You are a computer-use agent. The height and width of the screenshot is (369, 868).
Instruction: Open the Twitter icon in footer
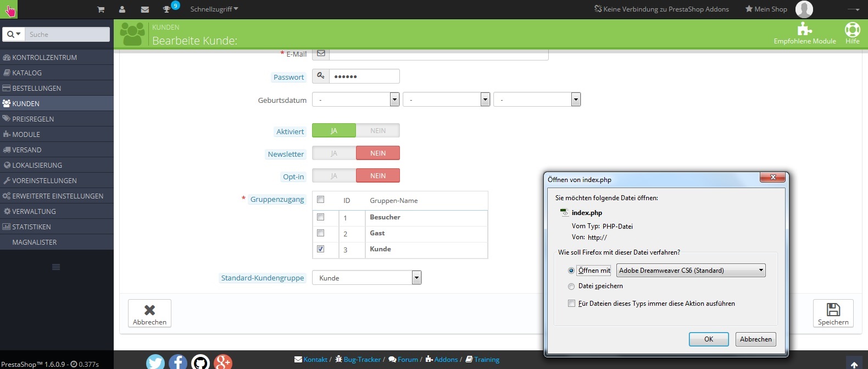pyautogui.click(x=155, y=362)
